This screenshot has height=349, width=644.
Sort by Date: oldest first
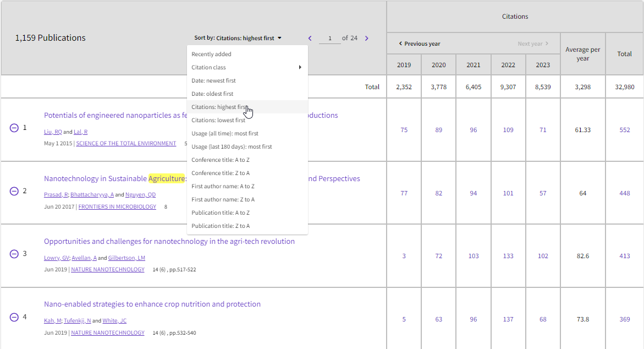[247, 94]
